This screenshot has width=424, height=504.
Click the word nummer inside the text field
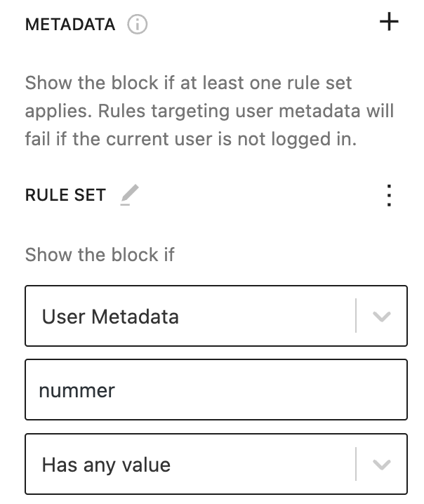[77, 391]
